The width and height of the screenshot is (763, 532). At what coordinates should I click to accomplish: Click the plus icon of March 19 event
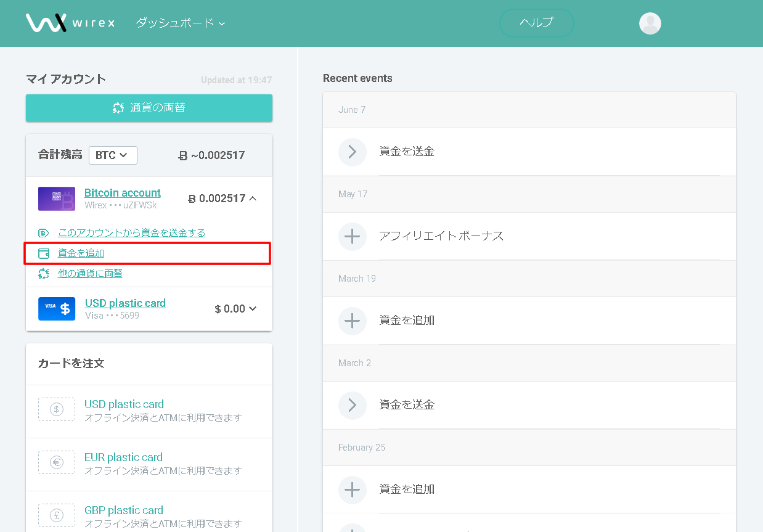[353, 321]
